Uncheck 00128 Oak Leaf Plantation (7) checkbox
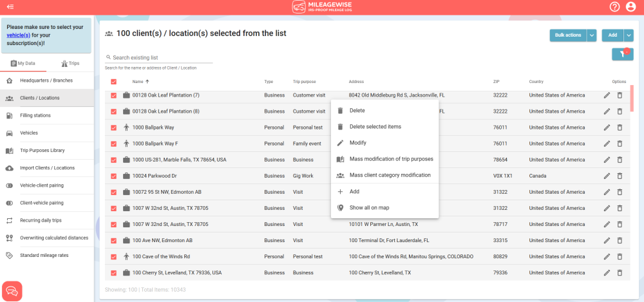 tap(114, 95)
